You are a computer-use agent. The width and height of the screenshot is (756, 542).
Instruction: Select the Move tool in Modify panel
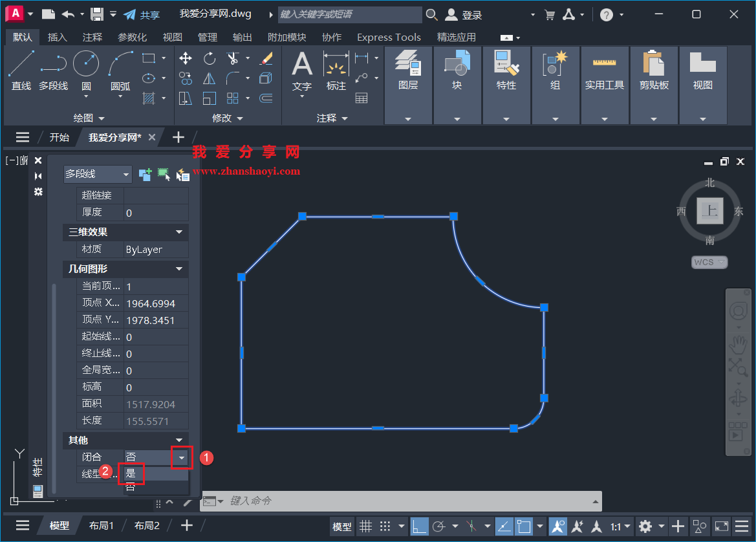[x=185, y=58]
